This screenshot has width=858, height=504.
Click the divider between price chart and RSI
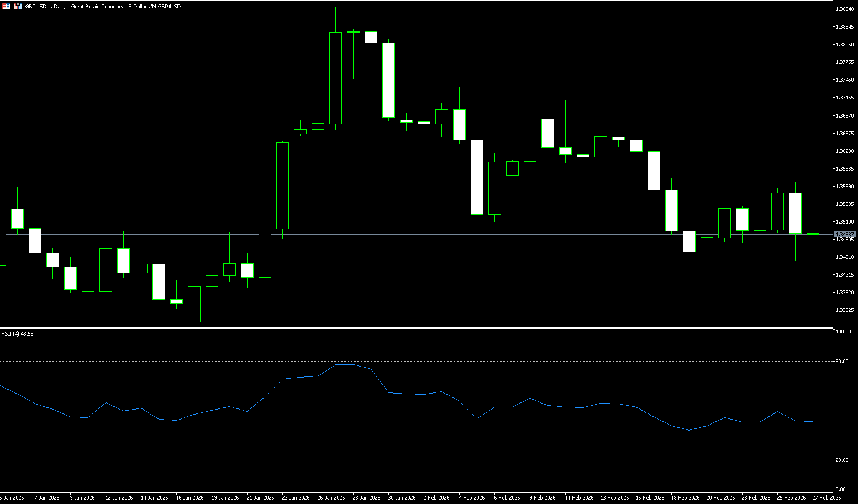414,328
